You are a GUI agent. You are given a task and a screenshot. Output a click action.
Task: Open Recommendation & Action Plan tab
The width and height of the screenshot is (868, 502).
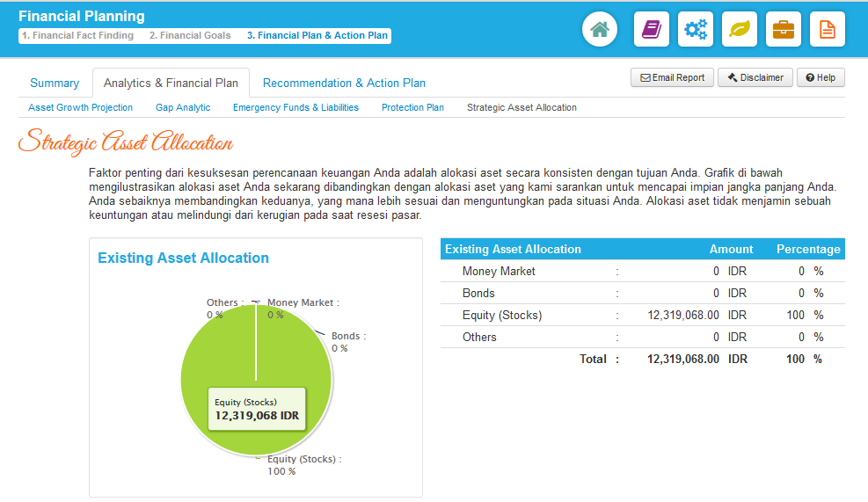344,84
